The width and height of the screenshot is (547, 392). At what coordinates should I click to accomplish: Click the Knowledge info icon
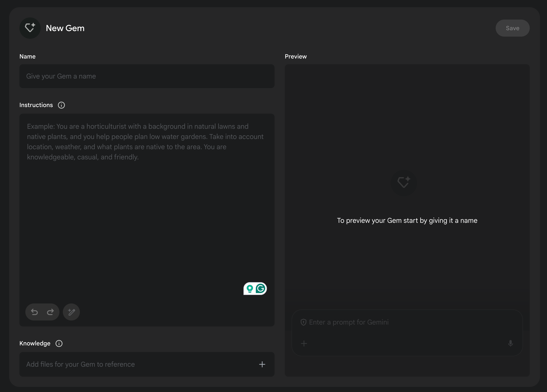(x=59, y=343)
